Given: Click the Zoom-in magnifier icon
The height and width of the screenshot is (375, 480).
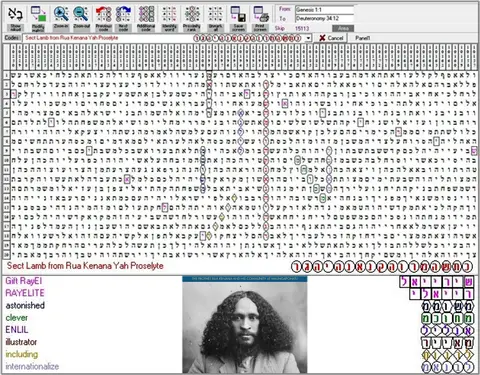Looking at the screenshot, I should [61, 19].
